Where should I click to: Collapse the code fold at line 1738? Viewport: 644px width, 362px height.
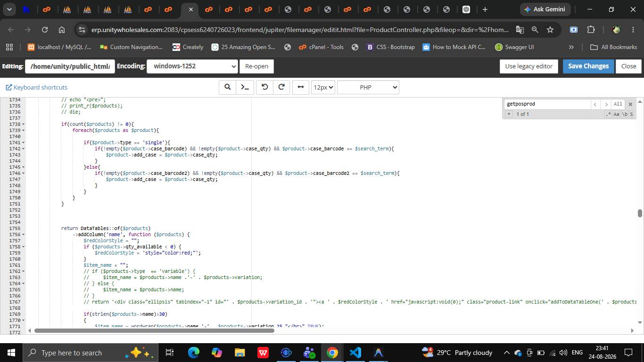point(24,124)
